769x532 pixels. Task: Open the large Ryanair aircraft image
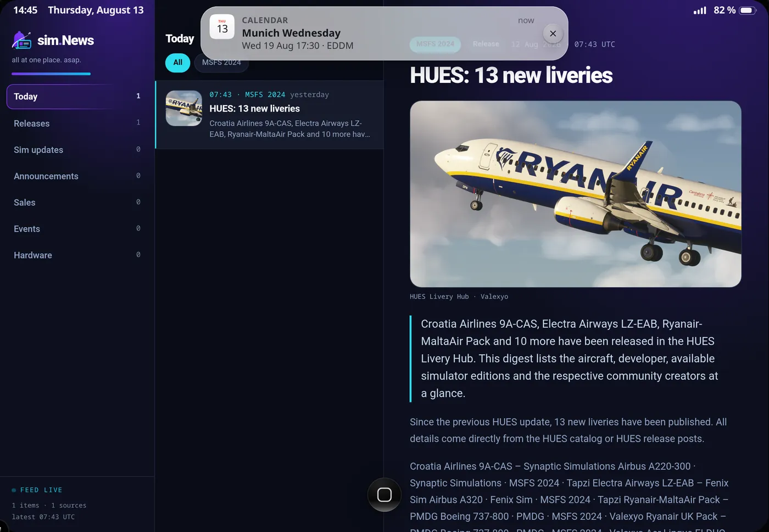(x=575, y=194)
